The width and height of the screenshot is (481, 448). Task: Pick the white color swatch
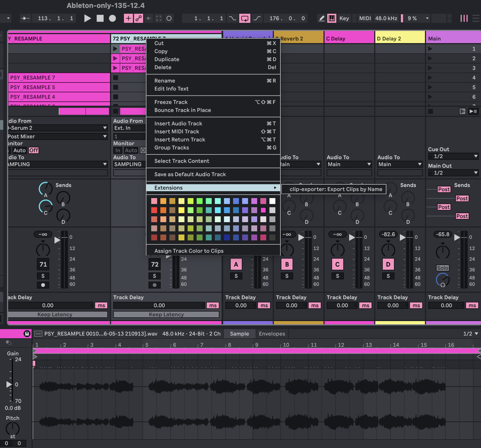272,201
